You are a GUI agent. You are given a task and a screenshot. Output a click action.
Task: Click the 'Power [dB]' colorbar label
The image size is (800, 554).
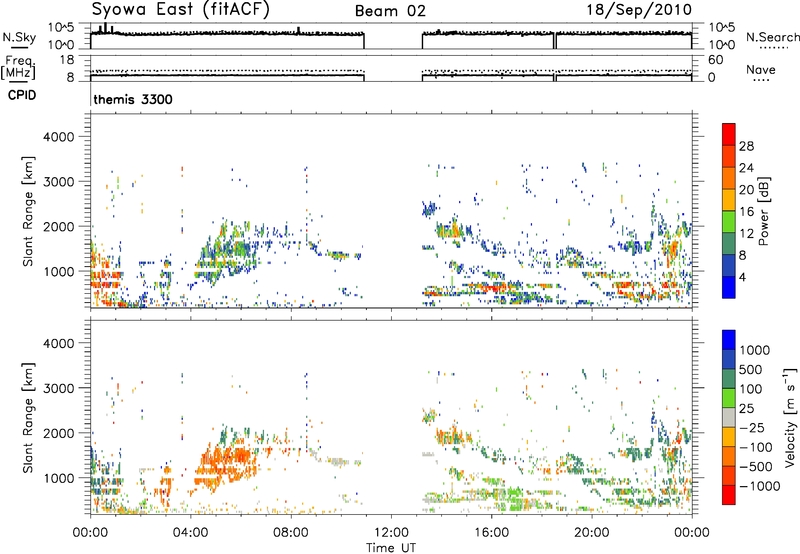(763, 211)
